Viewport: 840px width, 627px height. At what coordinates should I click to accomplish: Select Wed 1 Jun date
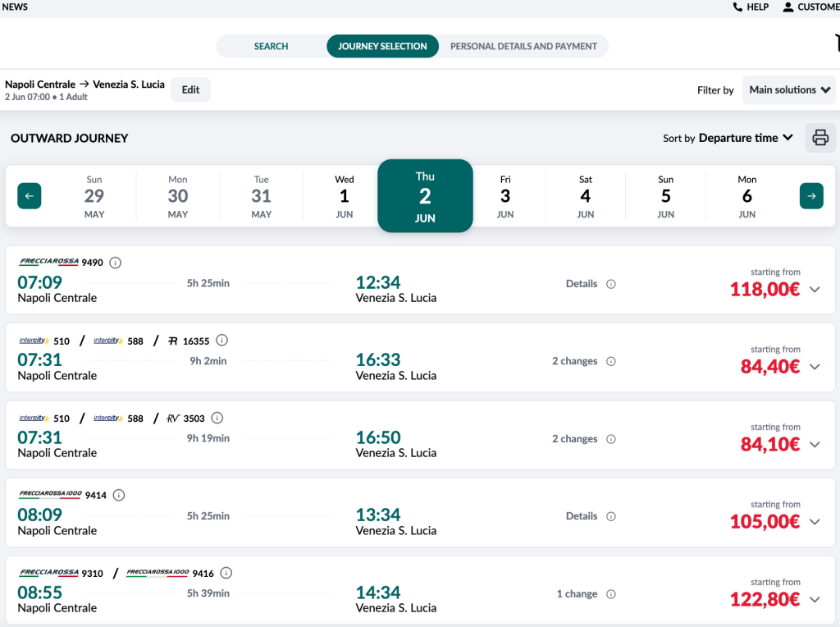(345, 196)
